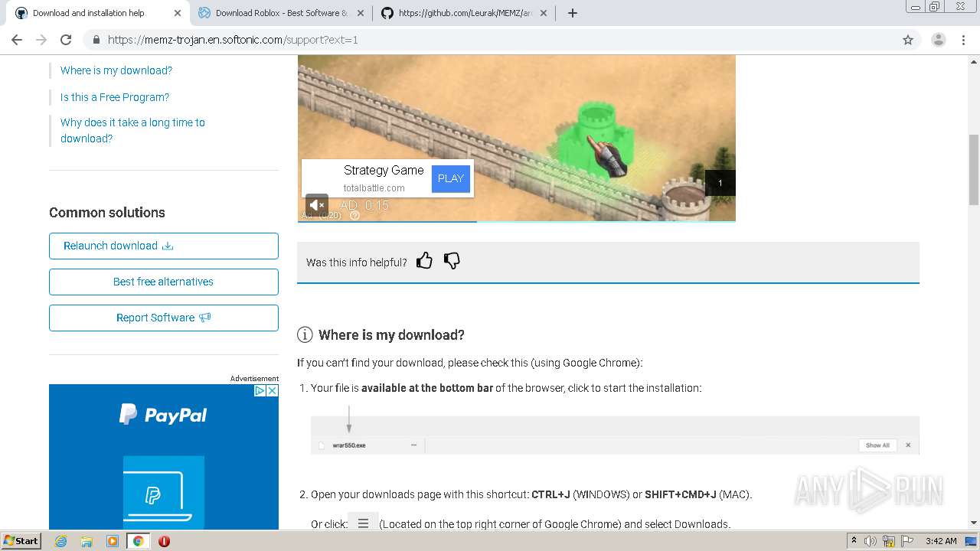Click the wrar550.exe download bar illustration
980x551 pixels.
pyautogui.click(x=615, y=435)
